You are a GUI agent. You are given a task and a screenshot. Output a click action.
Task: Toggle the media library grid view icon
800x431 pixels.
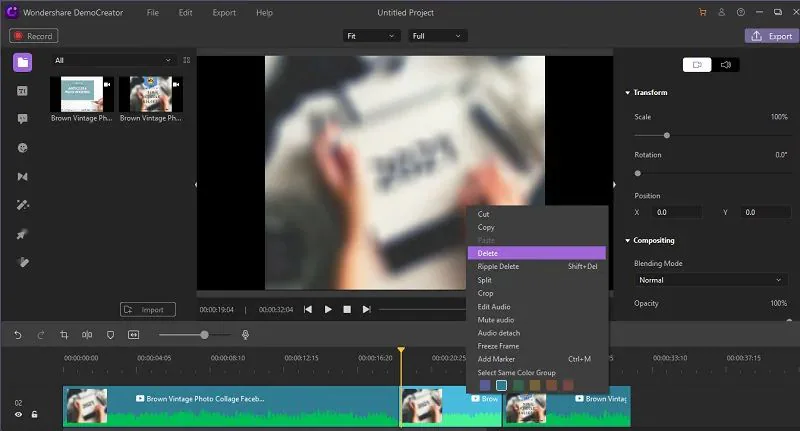(x=187, y=60)
